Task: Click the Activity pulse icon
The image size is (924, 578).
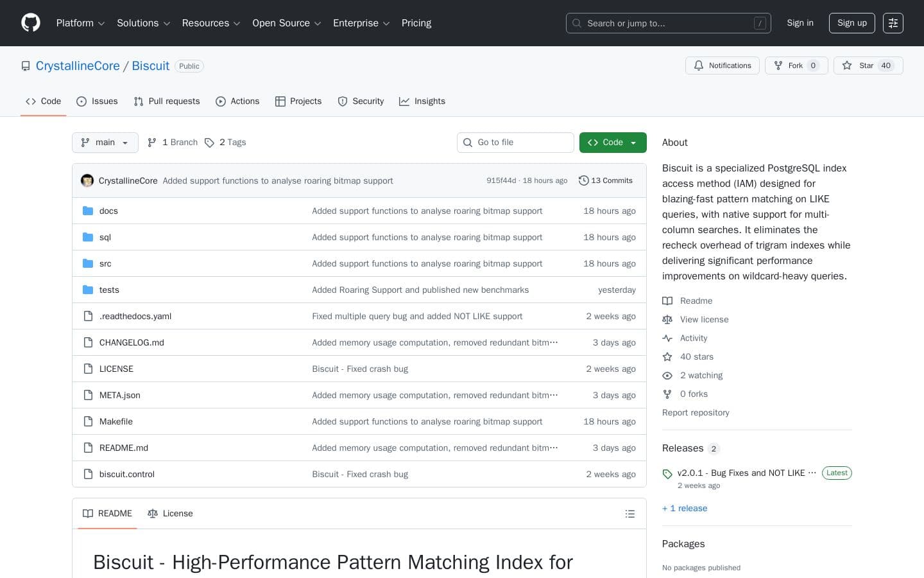Action: (x=668, y=338)
